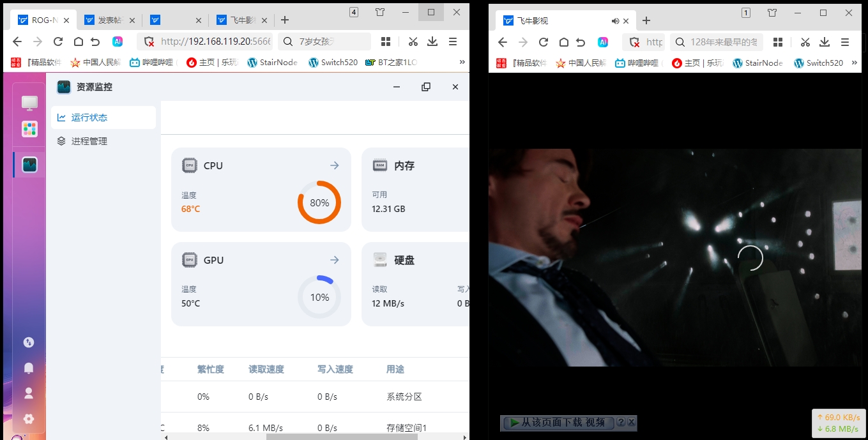Click the tab counter showing 4

click(x=354, y=12)
